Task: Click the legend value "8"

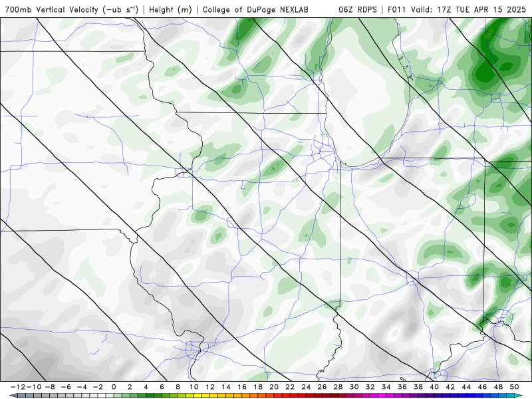Action: tap(178, 387)
